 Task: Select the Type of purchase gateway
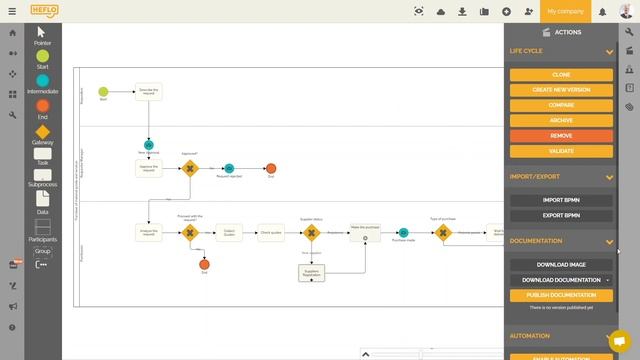(443, 233)
